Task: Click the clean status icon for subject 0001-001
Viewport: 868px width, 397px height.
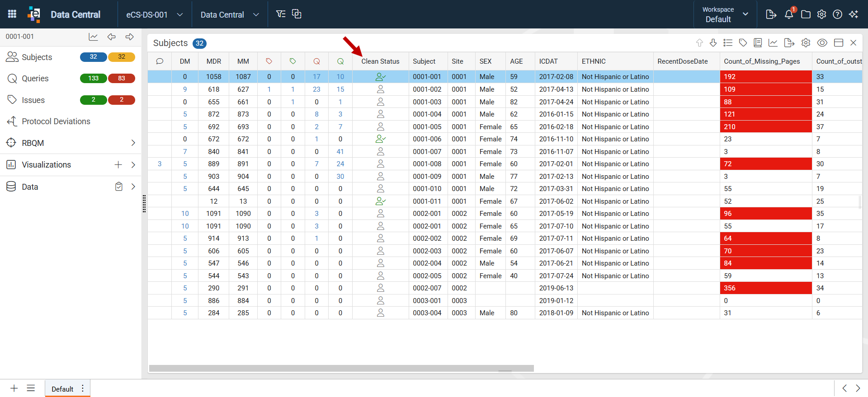Action: pos(381,77)
